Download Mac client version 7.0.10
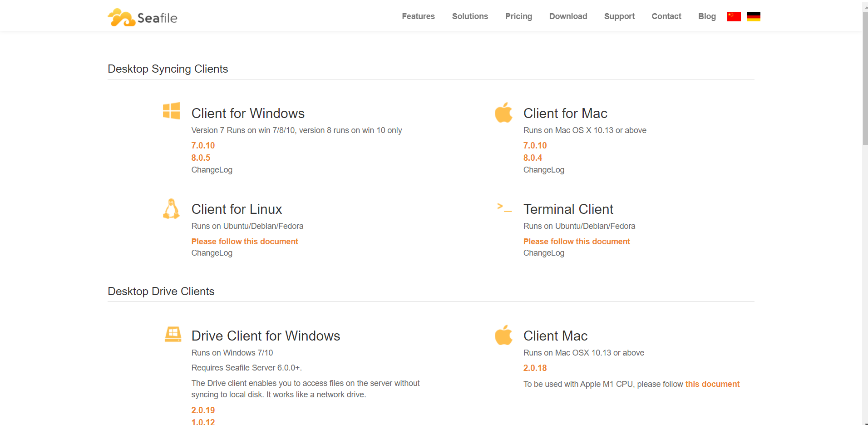Image resolution: width=868 pixels, height=425 pixels. [535, 145]
